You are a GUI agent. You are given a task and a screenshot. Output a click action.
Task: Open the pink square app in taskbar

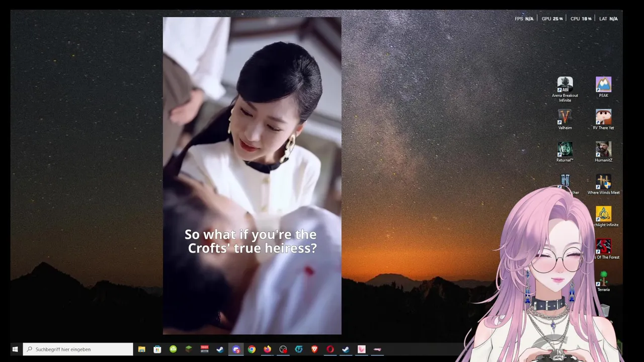click(x=361, y=349)
